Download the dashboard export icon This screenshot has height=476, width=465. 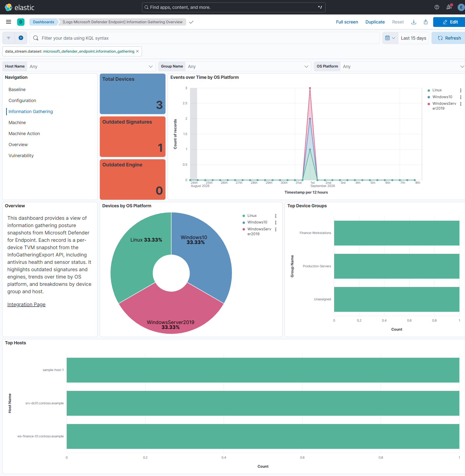[414, 22]
